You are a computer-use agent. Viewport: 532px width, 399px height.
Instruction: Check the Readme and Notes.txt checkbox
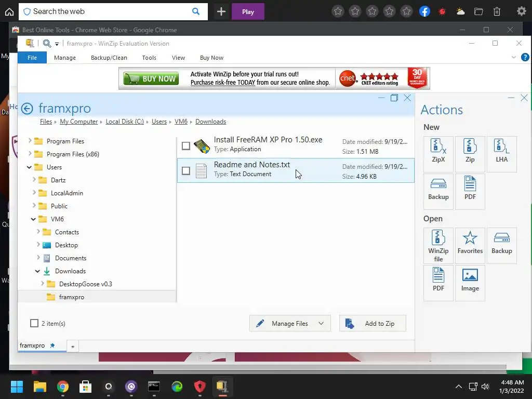pyautogui.click(x=185, y=170)
